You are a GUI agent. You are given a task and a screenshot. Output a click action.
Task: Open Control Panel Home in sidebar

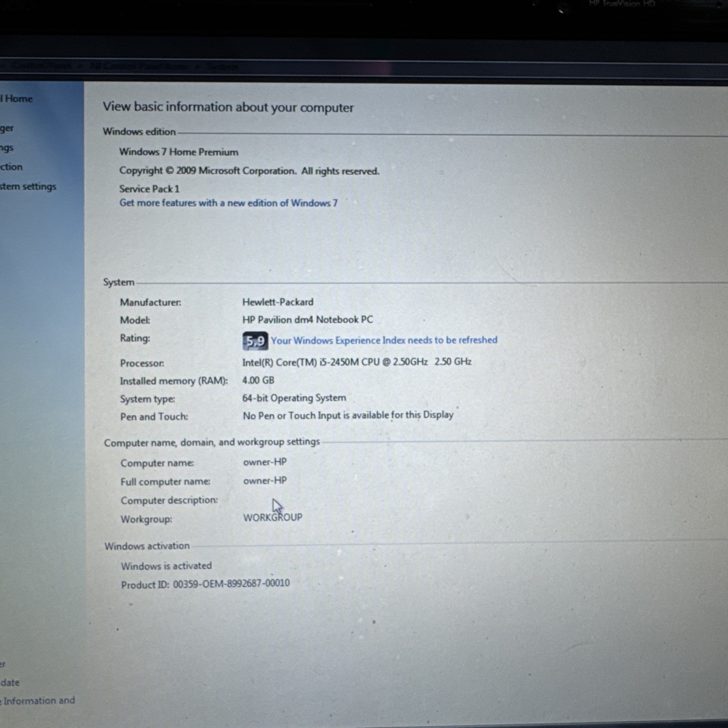pos(16,99)
